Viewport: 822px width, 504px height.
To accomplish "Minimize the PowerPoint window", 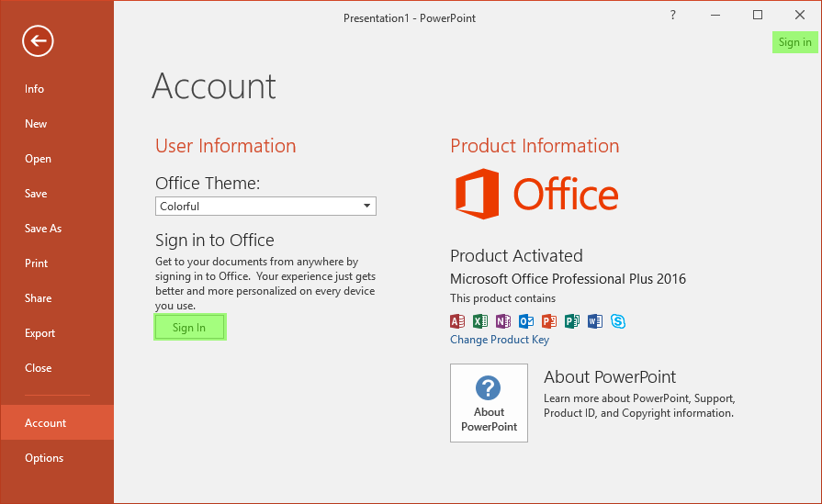I will [x=715, y=16].
